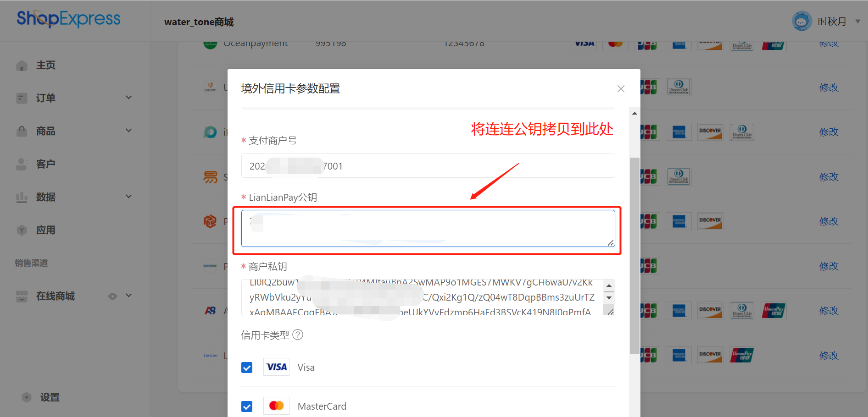This screenshot has width=868, height=417.
Task: Click 修改 in the AB row
Action: (x=829, y=311)
